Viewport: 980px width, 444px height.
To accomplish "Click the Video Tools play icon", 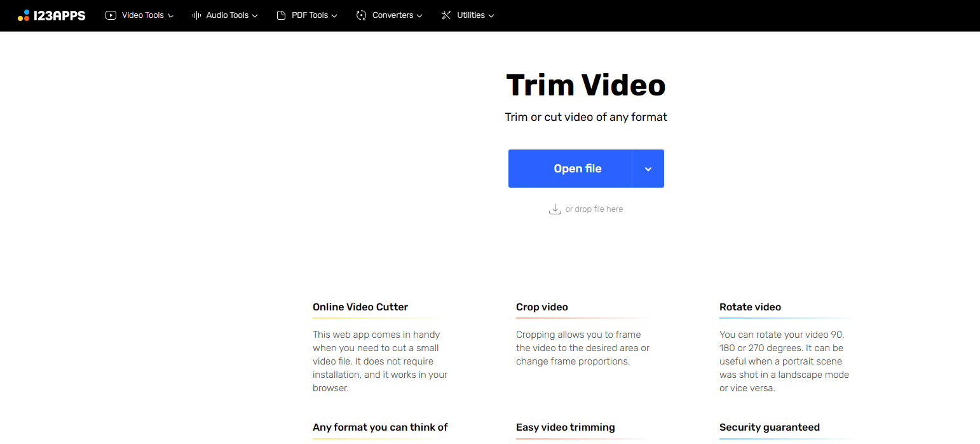I will point(111,15).
